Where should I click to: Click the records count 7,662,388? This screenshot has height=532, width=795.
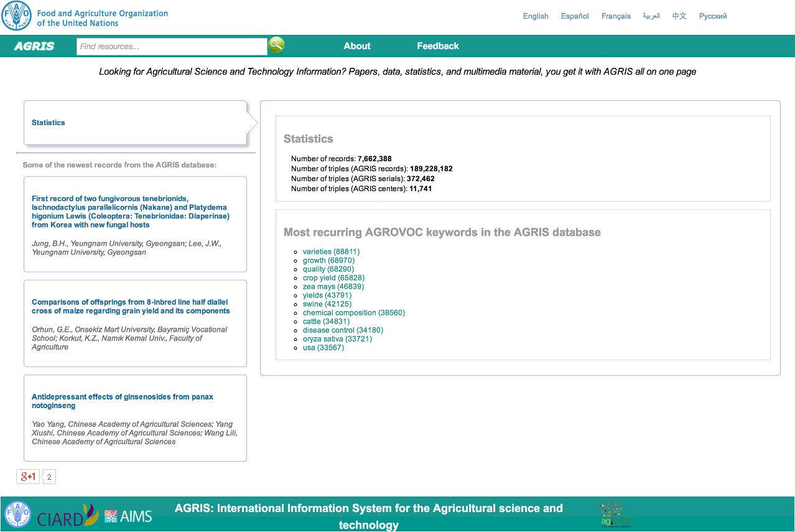point(374,159)
